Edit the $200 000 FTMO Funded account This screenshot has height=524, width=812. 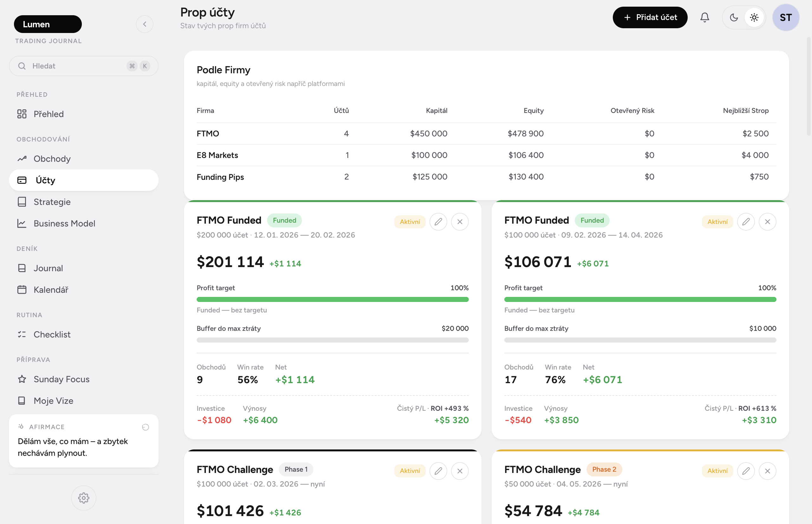(438, 222)
